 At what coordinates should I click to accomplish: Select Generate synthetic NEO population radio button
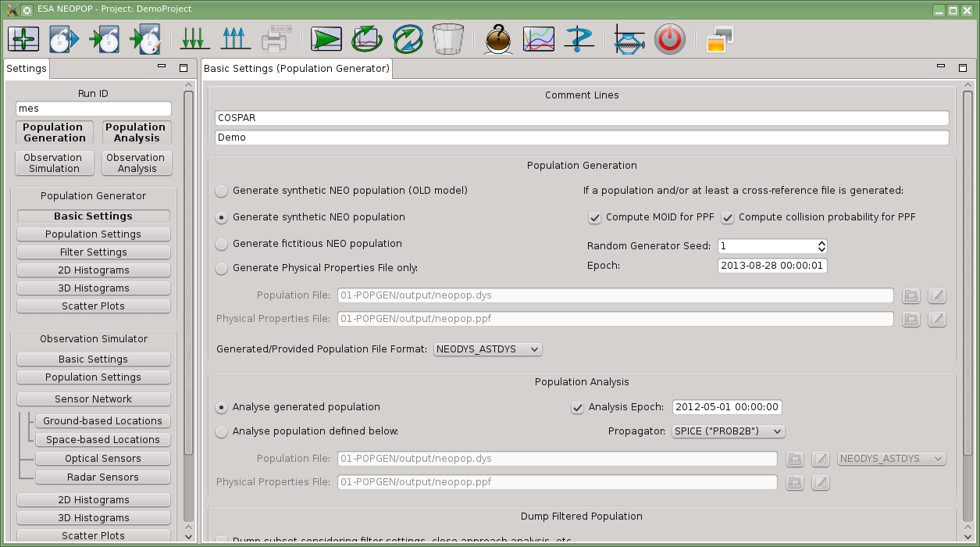coord(223,217)
